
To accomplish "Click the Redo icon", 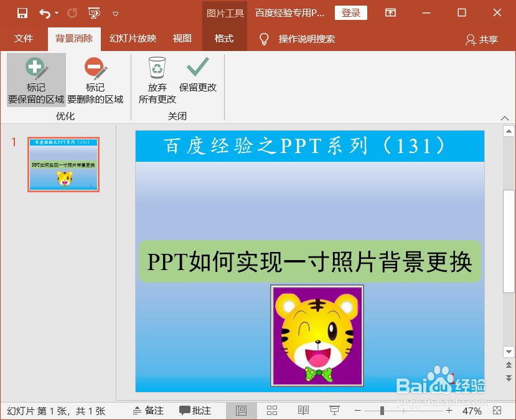I will [x=72, y=13].
